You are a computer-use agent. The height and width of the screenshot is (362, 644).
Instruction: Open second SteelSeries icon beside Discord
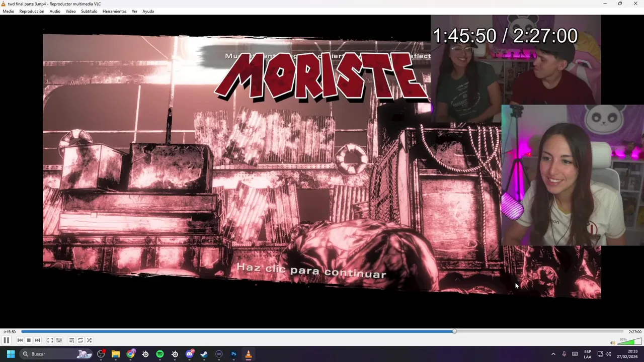[x=175, y=354]
